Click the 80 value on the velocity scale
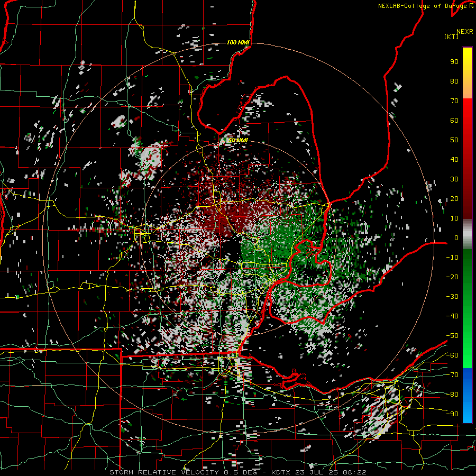476x476 pixels. (x=454, y=81)
